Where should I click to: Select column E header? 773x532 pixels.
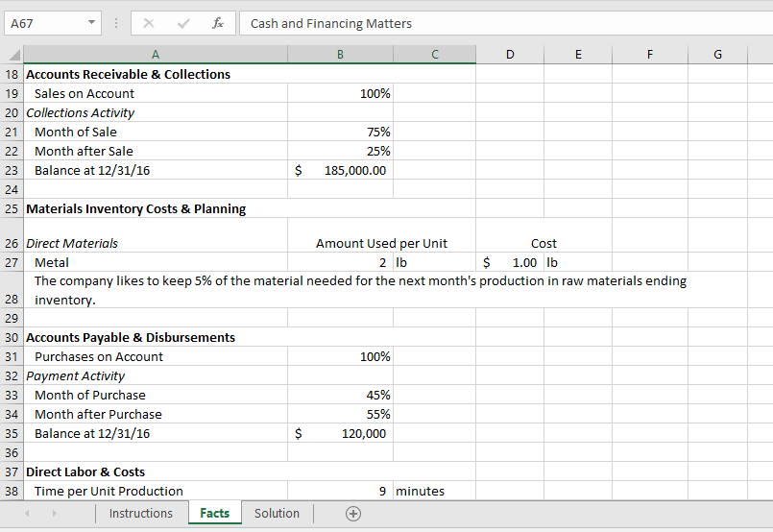(578, 55)
